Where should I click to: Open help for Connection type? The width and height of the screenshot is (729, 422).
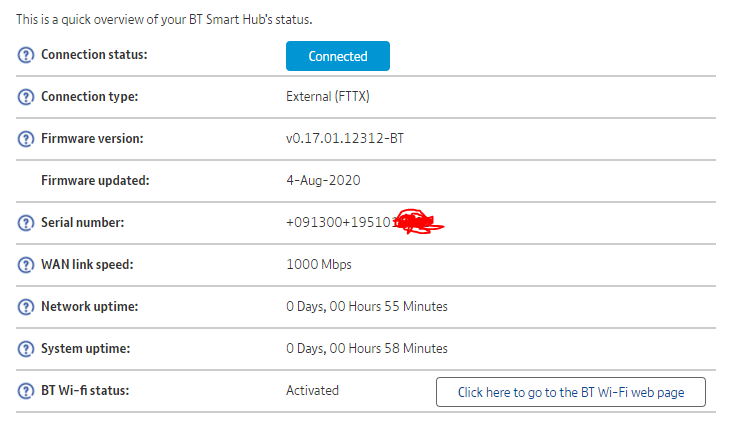tap(26, 97)
